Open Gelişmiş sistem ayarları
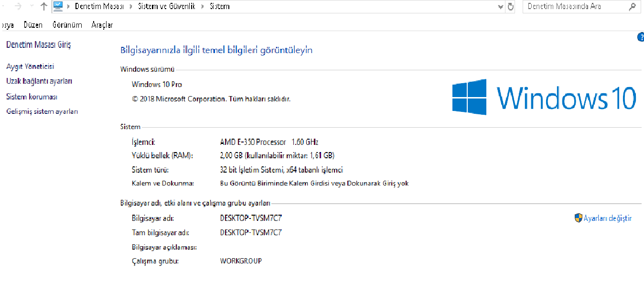This screenshot has width=644, height=284. [42, 111]
